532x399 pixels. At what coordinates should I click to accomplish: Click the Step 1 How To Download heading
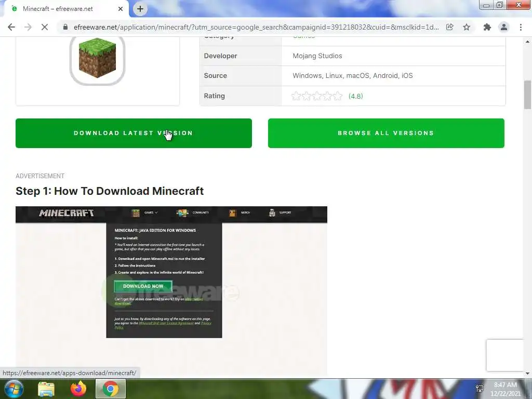click(110, 191)
